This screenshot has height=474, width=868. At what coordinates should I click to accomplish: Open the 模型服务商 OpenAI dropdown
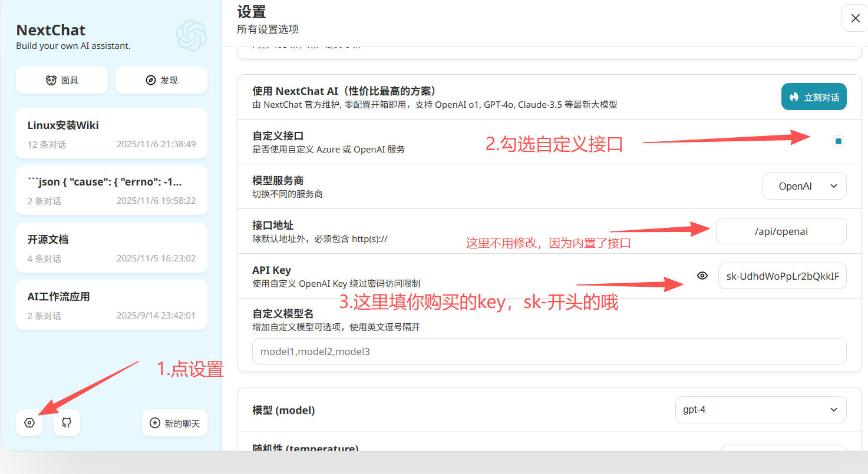coord(804,186)
